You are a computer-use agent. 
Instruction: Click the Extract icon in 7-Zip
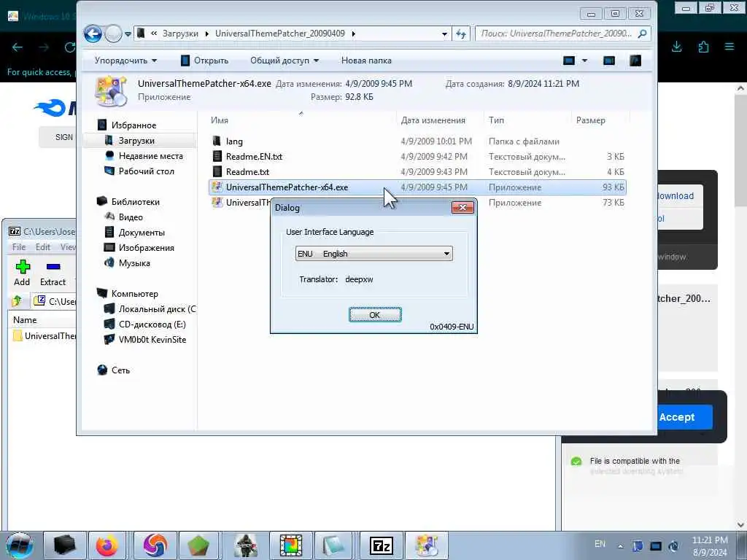[53, 273]
